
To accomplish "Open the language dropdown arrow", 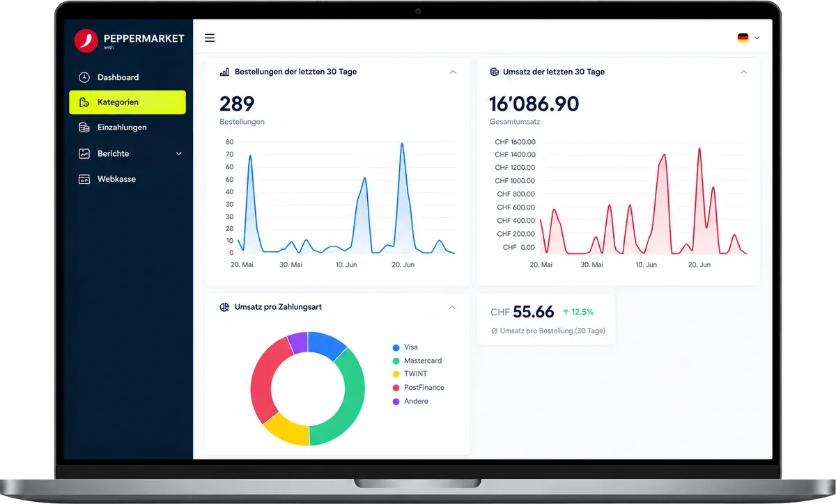I will tap(757, 38).
